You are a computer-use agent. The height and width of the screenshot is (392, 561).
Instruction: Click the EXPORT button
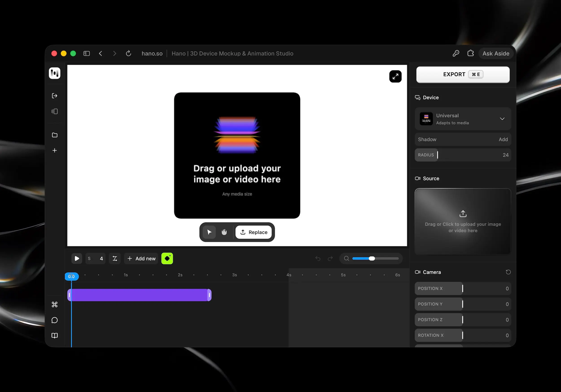(463, 75)
